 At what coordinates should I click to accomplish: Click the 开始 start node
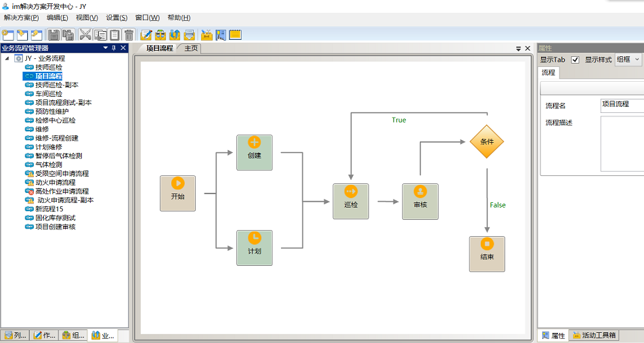[x=177, y=193]
